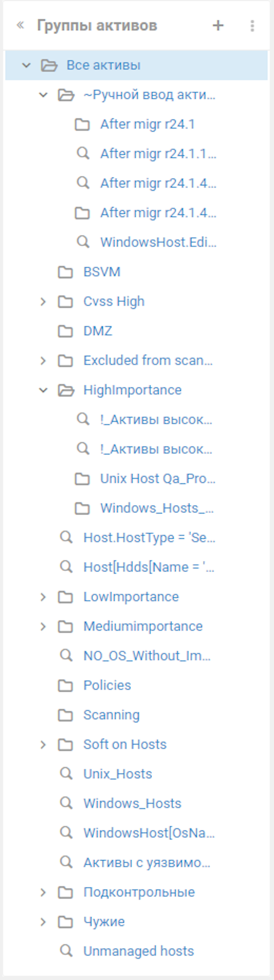Add a new asset group with plus icon
This screenshot has height=980, width=274.
(x=218, y=26)
